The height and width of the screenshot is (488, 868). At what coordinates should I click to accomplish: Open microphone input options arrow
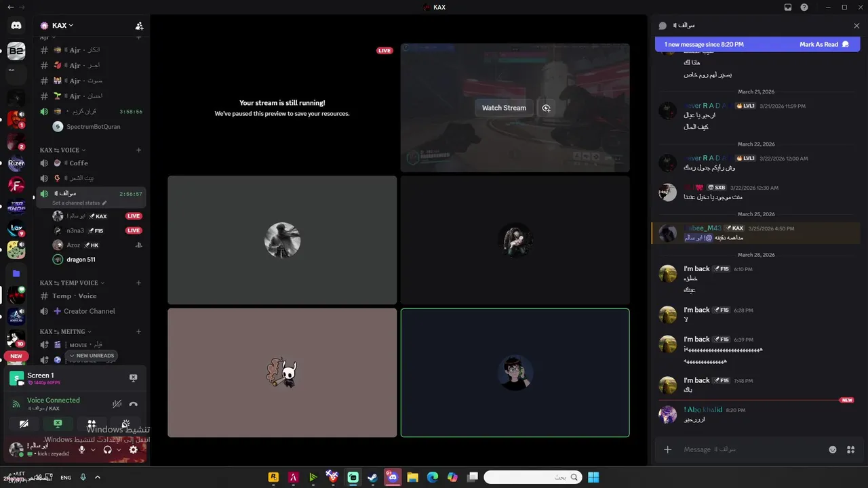tap(93, 449)
